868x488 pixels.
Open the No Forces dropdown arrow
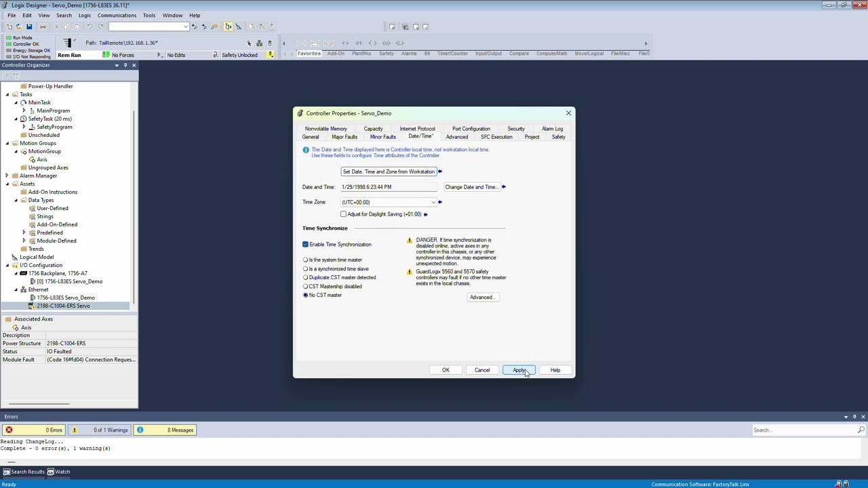coord(159,55)
